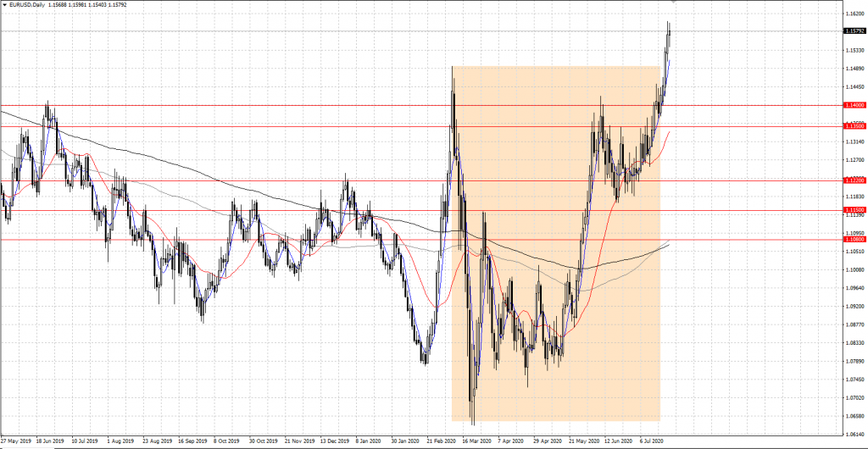Click the 27 May 2019 date label
Screen dimensions: 868x449
16,441
